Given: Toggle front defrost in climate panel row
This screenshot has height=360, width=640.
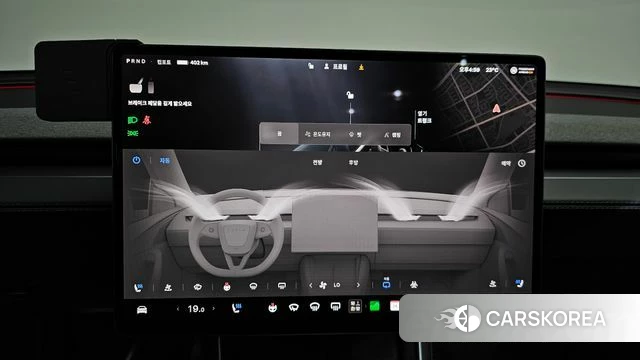Looking at the screenshot, I should [x=253, y=286].
